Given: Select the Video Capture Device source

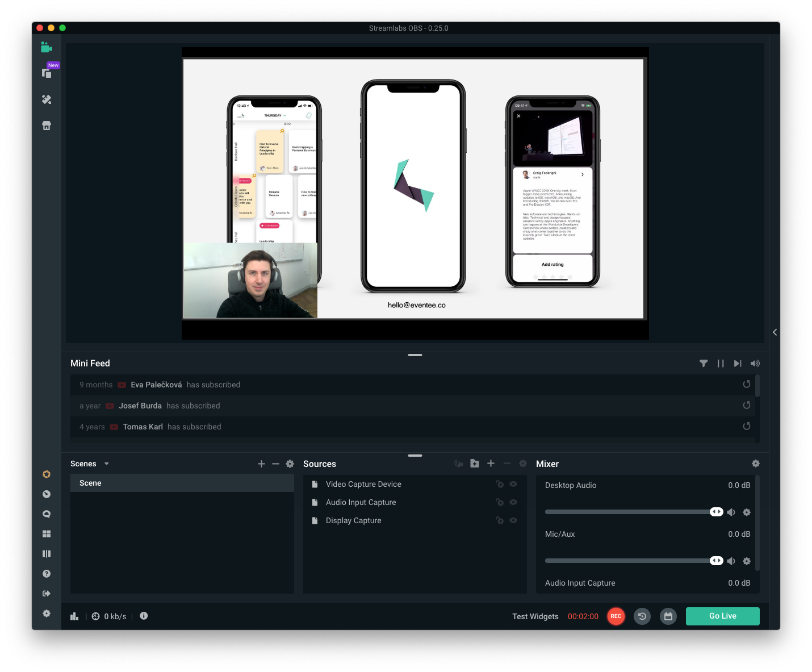Looking at the screenshot, I should (x=415, y=484).
